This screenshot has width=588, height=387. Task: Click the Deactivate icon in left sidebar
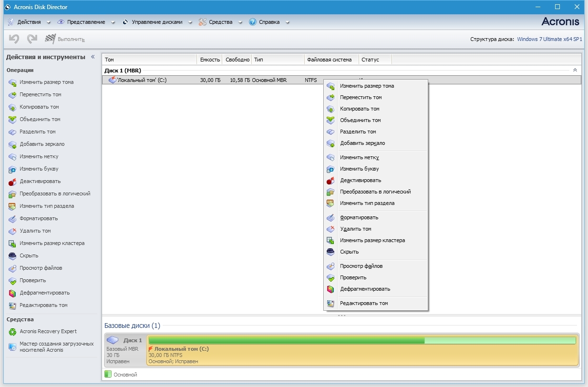point(12,182)
